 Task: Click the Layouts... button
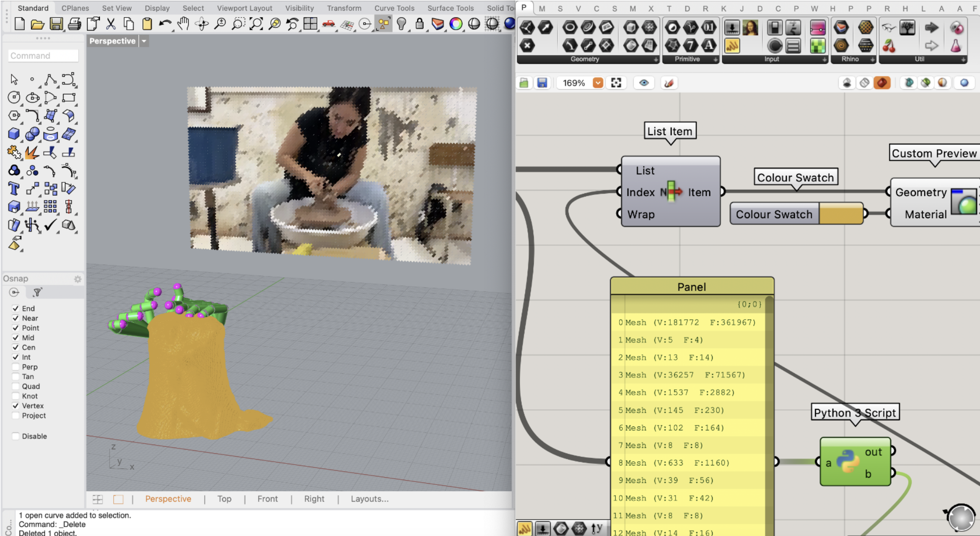pos(369,499)
